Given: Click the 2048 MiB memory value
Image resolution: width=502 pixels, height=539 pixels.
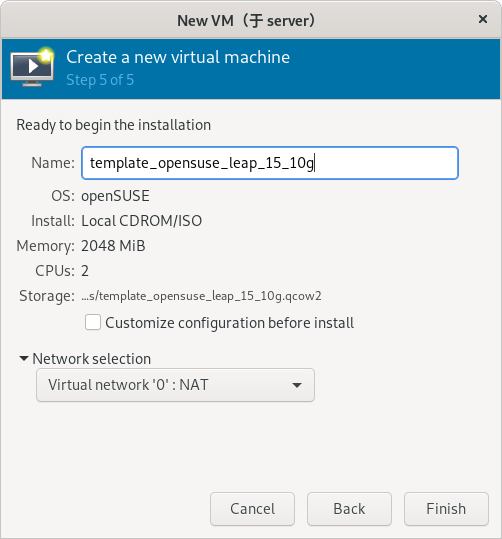Looking at the screenshot, I should point(113,246).
